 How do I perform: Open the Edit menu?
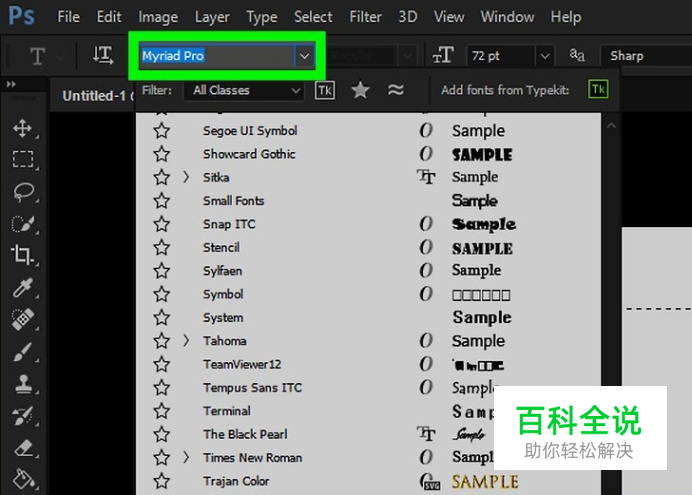(x=109, y=17)
